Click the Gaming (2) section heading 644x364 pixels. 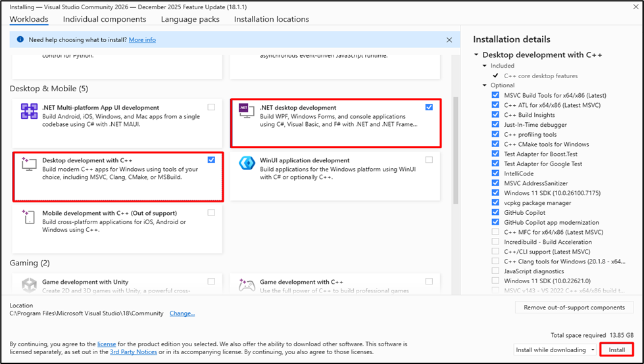(x=30, y=263)
